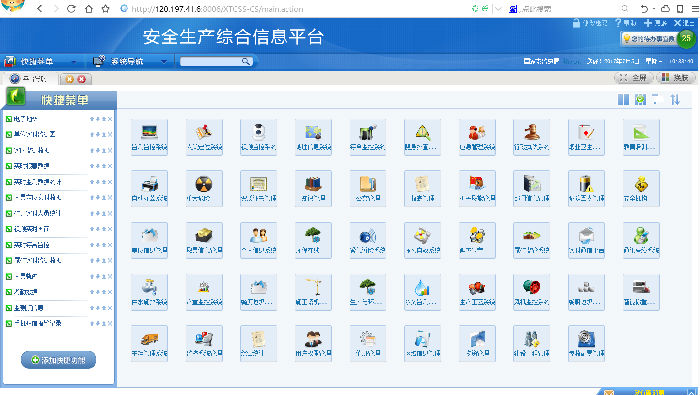Click the 添加快捷功能 button
This screenshot has height=395, width=700.
(58, 360)
